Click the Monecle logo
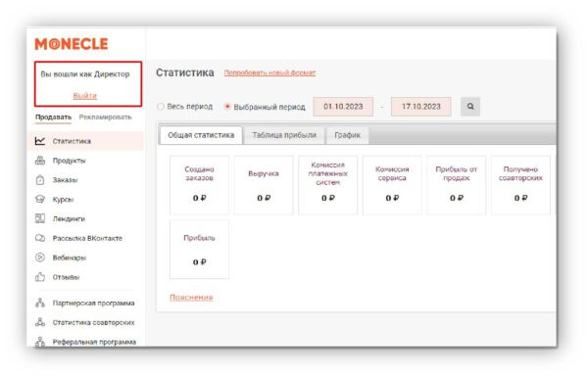Image resolution: width=588 pixels, height=378 pixels. (72, 44)
